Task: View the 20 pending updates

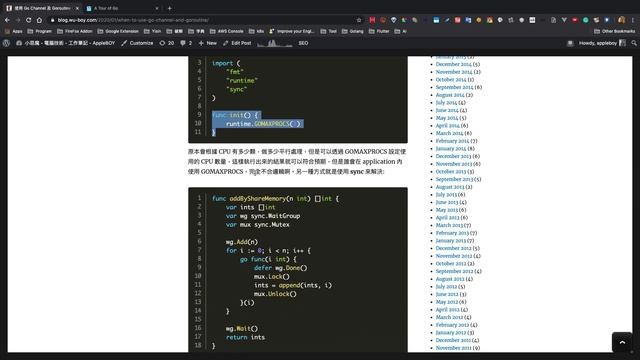Action: point(167,43)
